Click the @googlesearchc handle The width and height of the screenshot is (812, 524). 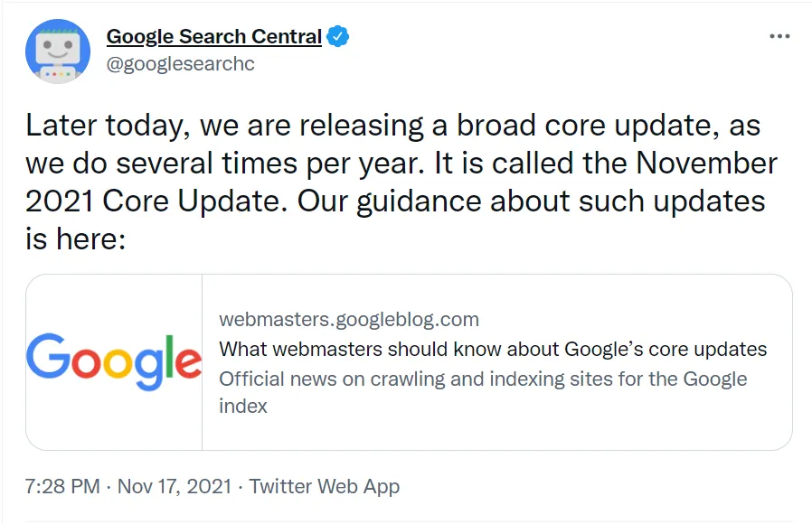click(180, 63)
